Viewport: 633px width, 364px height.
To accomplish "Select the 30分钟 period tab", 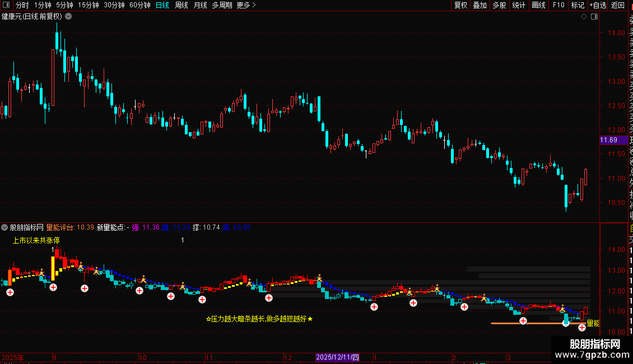I will click(114, 5).
